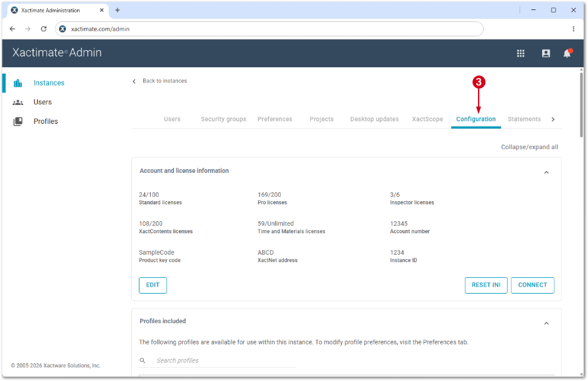
Task: Click the browser address bar URL
Action: [x=100, y=29]
